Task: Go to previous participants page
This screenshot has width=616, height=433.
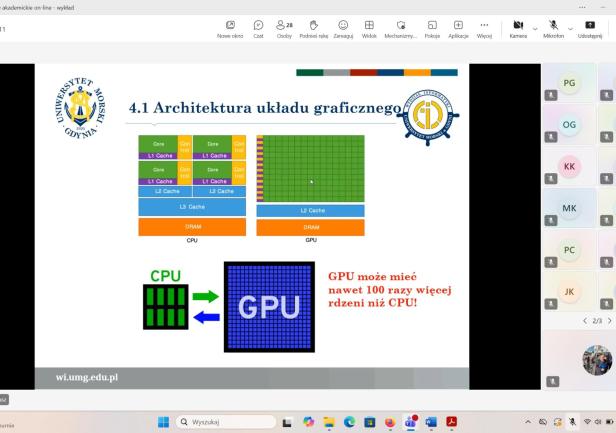Action: [x=585, y=321]
